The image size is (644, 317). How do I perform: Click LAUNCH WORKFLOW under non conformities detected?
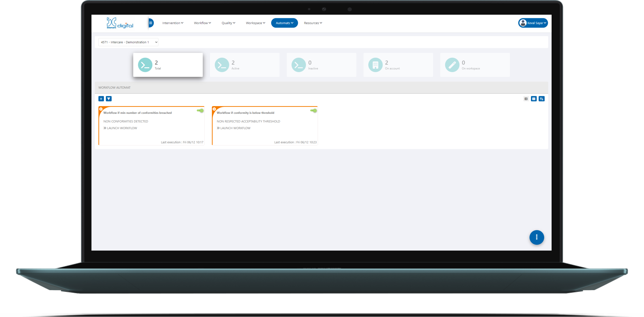120,128
